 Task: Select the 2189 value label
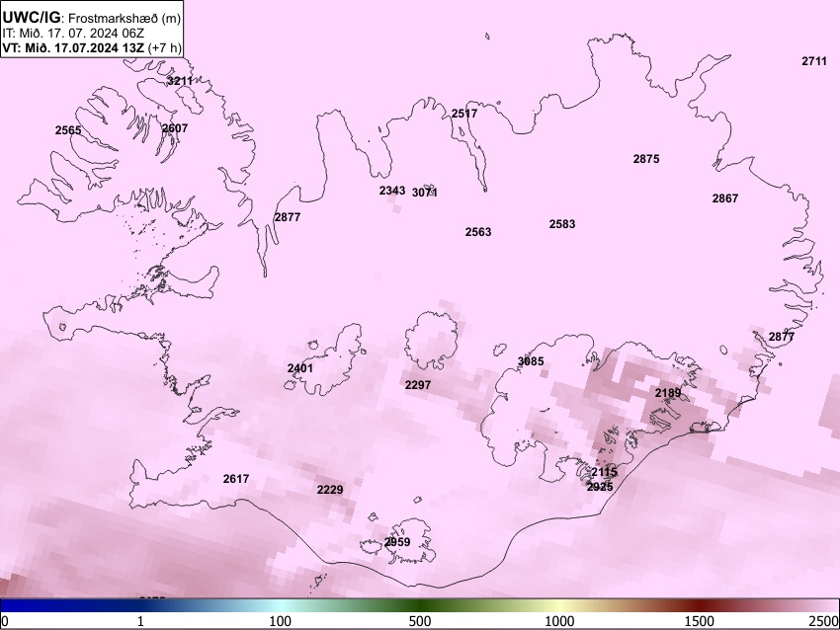tap(668, 393)
